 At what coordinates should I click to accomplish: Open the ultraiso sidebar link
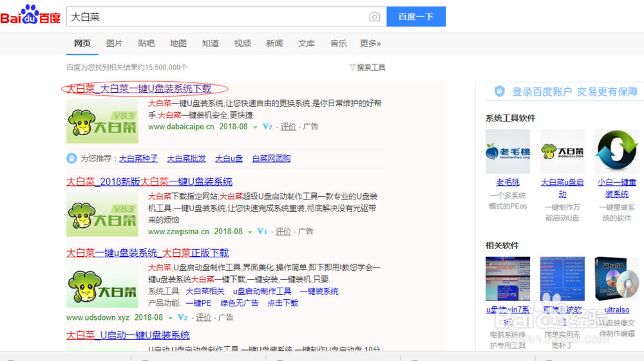coord(617,310)
